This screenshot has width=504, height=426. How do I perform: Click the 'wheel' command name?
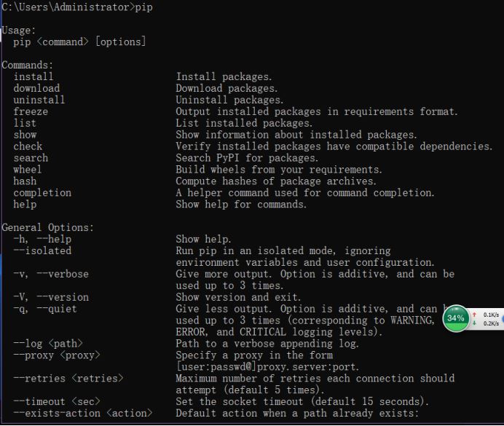click(28, 170)
